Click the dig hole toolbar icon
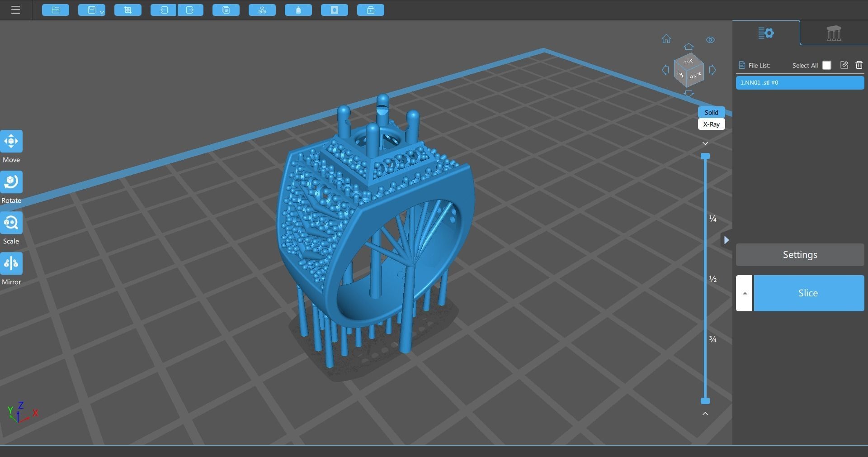 coord(335,10)
